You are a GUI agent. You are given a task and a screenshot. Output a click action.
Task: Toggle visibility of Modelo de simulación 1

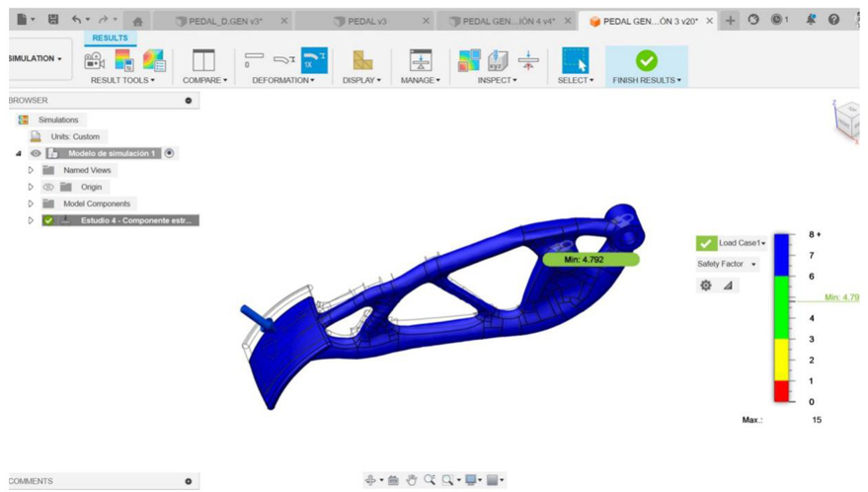tap(36, 154)
